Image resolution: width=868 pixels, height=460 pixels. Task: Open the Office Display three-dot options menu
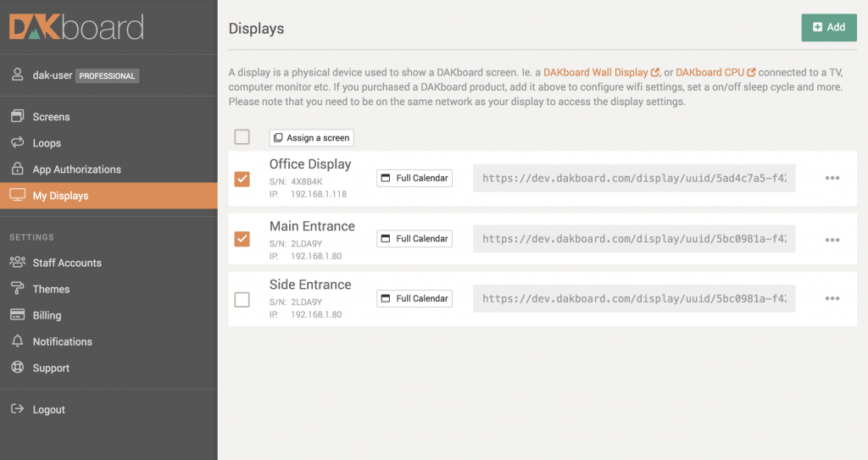click(832, 178)
